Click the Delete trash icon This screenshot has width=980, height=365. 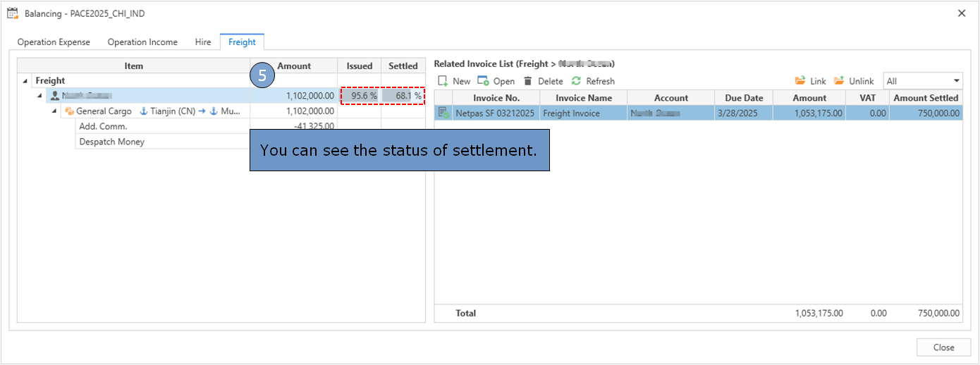(527, 81)
